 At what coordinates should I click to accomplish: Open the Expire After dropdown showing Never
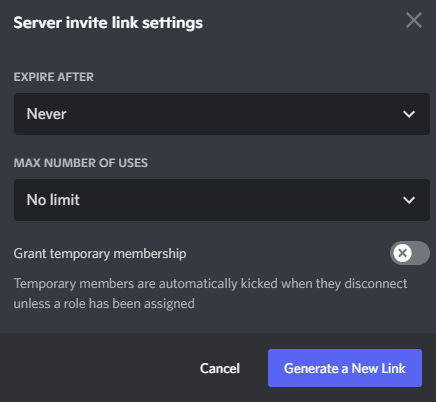click(x=222, y=114)
